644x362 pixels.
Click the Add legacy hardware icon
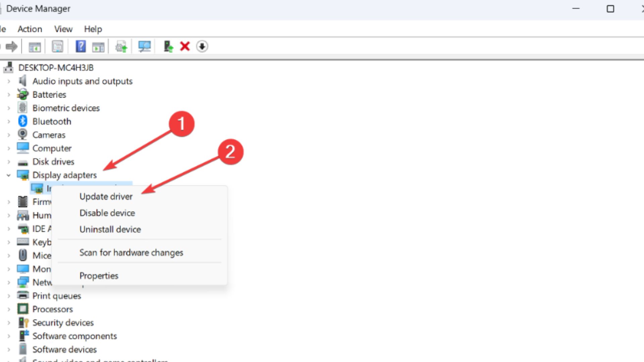(167, 46)
